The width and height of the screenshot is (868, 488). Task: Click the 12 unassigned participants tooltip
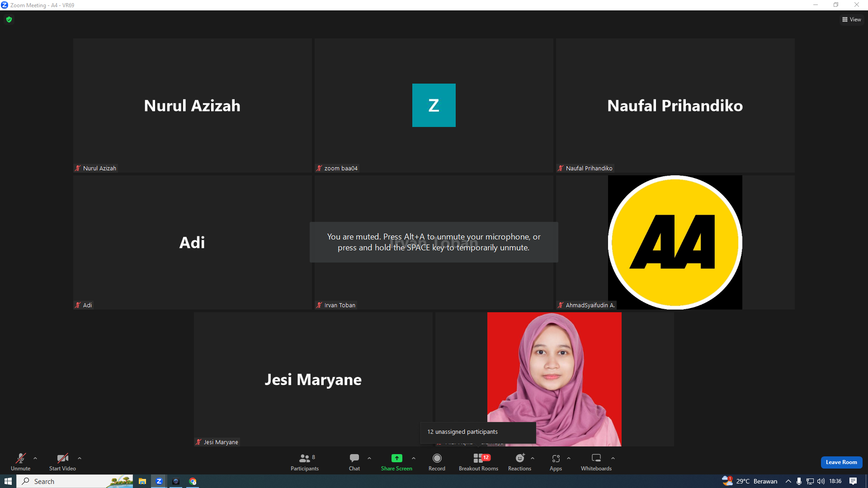tap(478, 432)
